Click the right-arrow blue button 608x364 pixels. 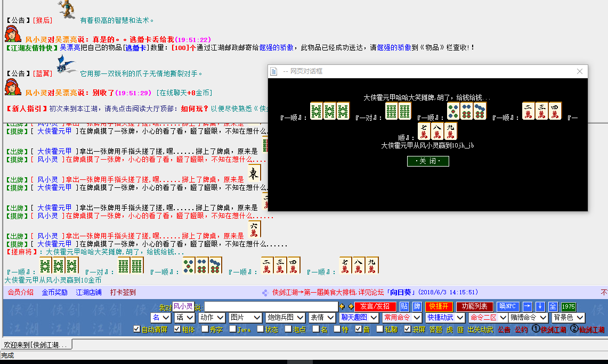527,307
